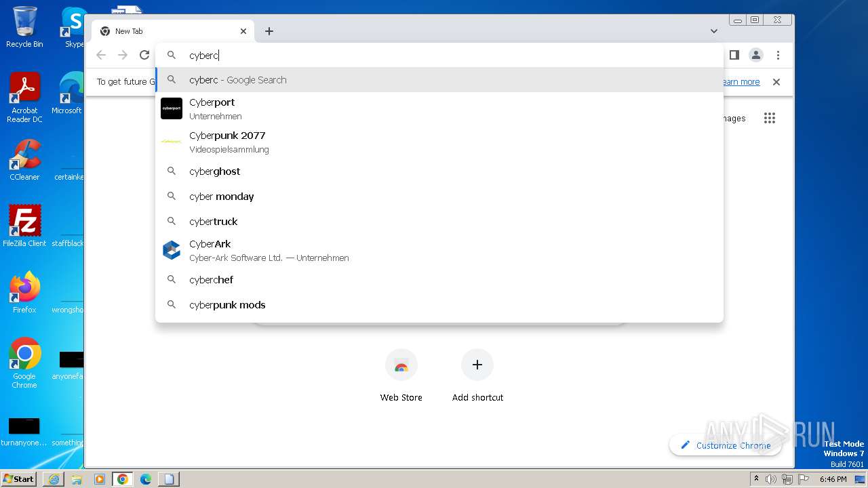Toggle the side panel icon
This screenshot has width=868, height=488.
pos(734,55)
